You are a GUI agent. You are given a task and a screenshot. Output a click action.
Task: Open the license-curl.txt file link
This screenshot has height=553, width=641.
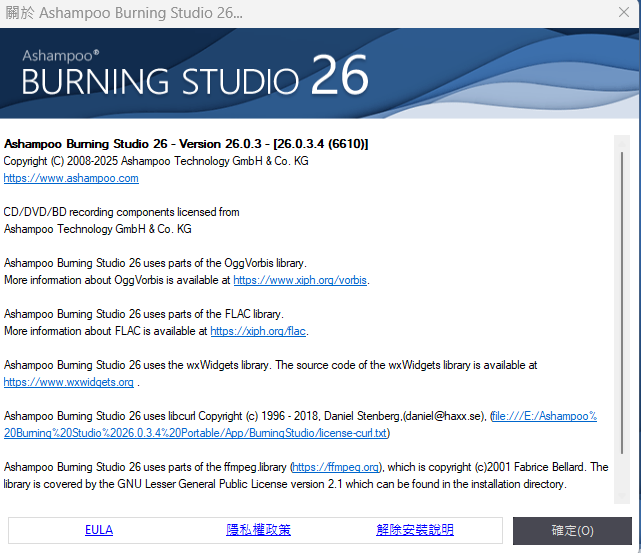click(300, 425)
